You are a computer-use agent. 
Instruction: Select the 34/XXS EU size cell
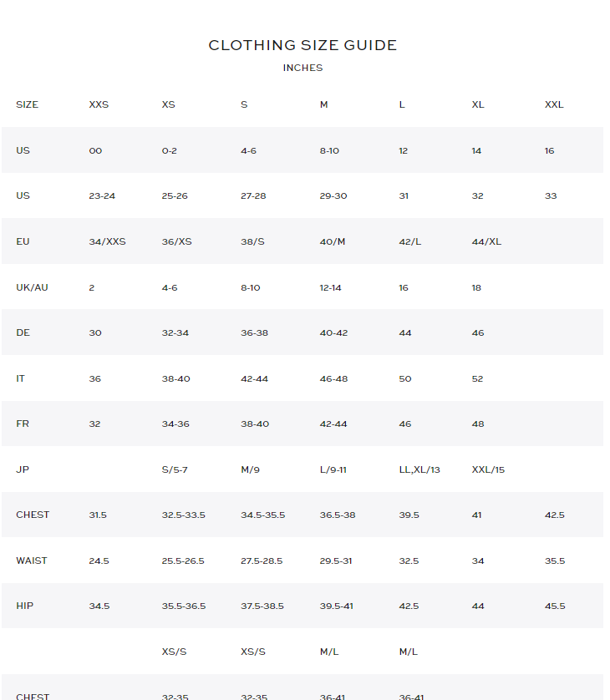pyautogui.click(x=107, y=241)
